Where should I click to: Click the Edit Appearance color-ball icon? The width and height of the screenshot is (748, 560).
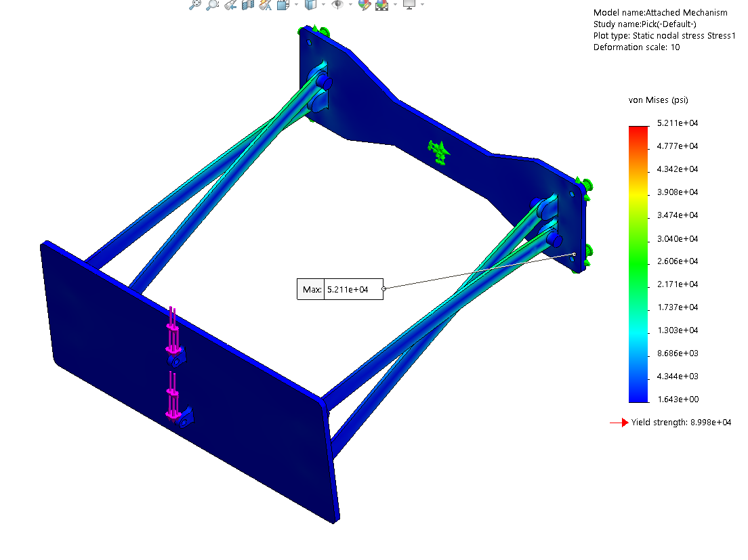[365, 4]
